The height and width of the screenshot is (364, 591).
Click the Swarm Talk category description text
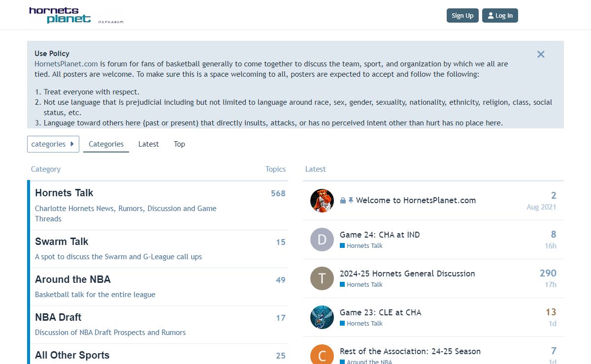pyautogui.click(x=118, y=257)
